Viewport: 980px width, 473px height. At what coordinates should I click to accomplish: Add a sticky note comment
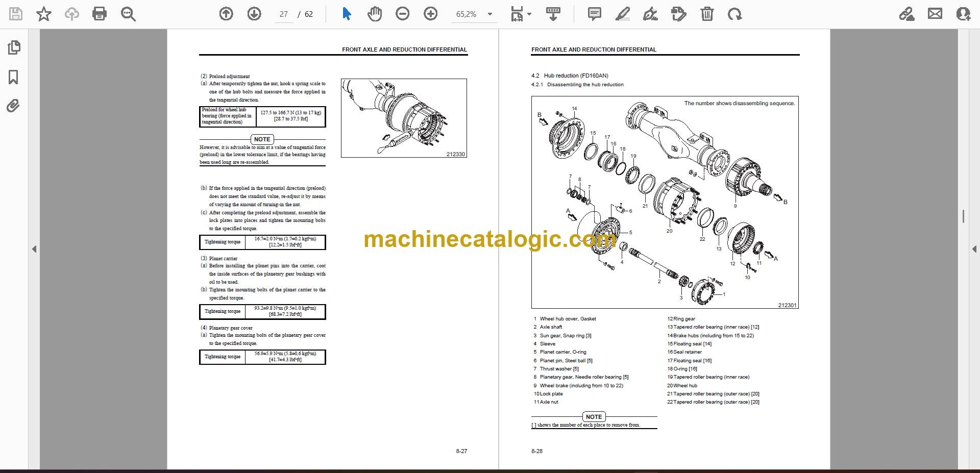[595, 14]
